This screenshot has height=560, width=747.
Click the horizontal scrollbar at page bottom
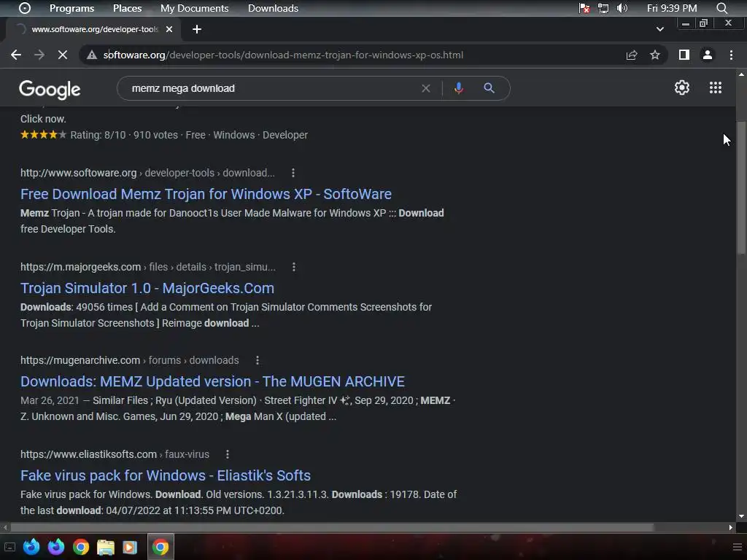click(332, 527)
